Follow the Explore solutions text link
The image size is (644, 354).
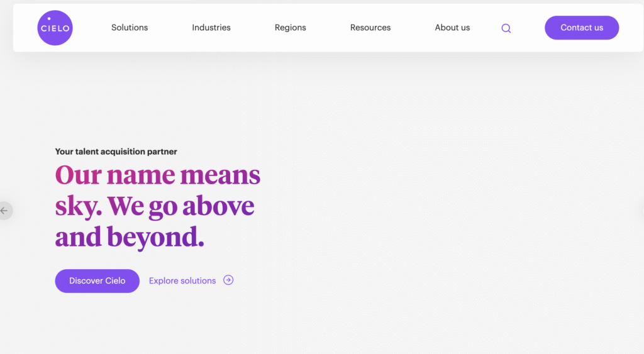point(182,281)
